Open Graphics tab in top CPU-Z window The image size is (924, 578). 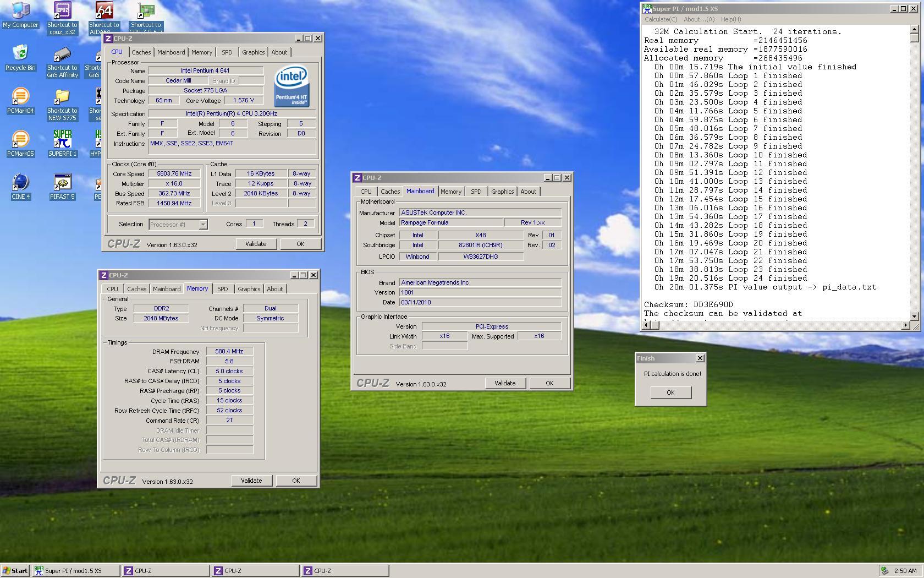pyautogui.click(x=253, y=52)
